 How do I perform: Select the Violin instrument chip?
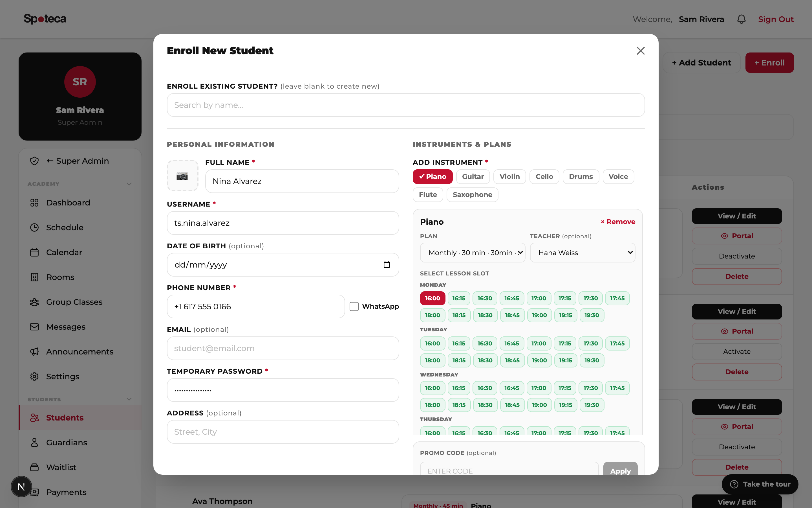[509, 177]
